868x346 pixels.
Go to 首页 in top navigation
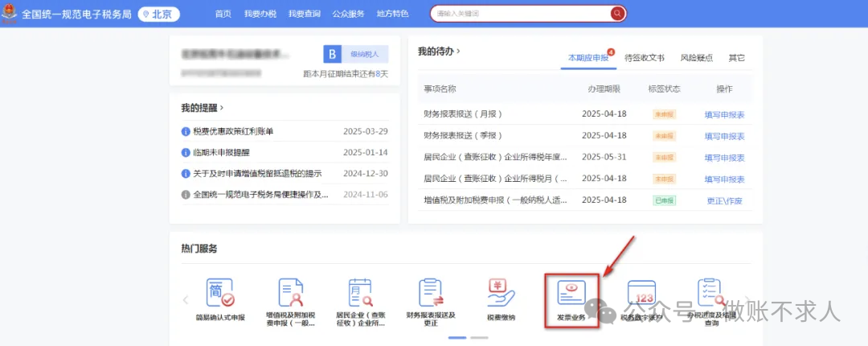point(223,14)
